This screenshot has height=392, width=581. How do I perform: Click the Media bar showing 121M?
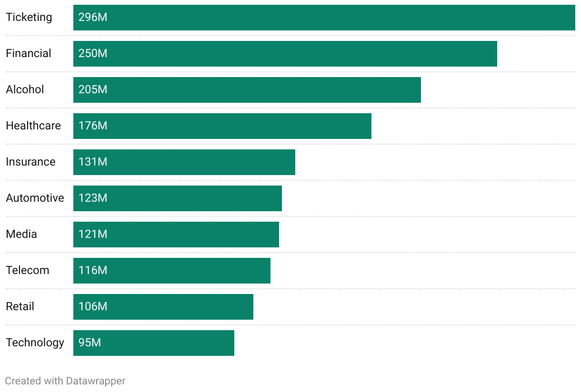[x=176, y=235]
